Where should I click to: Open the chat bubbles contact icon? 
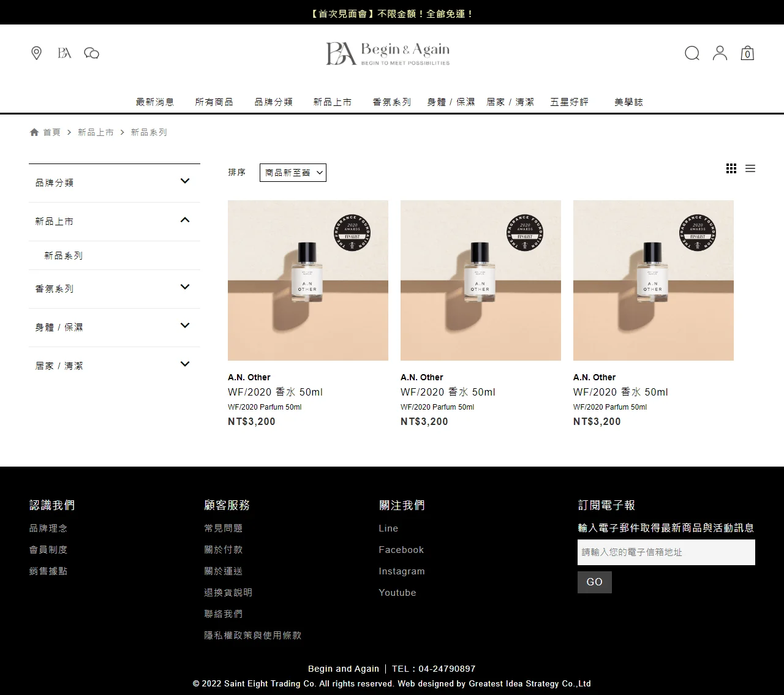coord(91,53)
